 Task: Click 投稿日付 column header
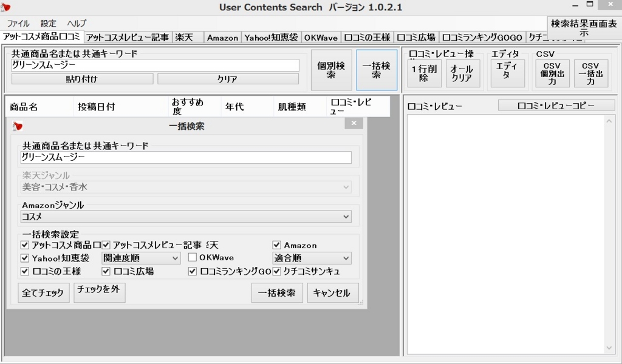[121, 107]
